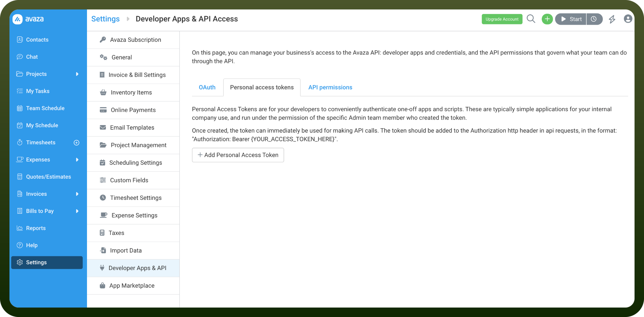Open the user profile avatar icon
Image resolution: width=644 pixels, height=317 pixels.
628,19
